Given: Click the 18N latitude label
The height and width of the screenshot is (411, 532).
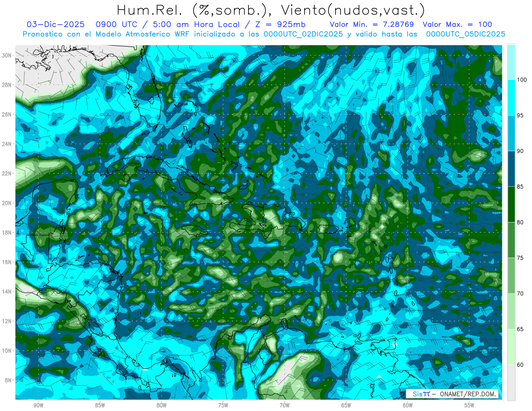Looking at the screenshot, I should coord(7,232).
